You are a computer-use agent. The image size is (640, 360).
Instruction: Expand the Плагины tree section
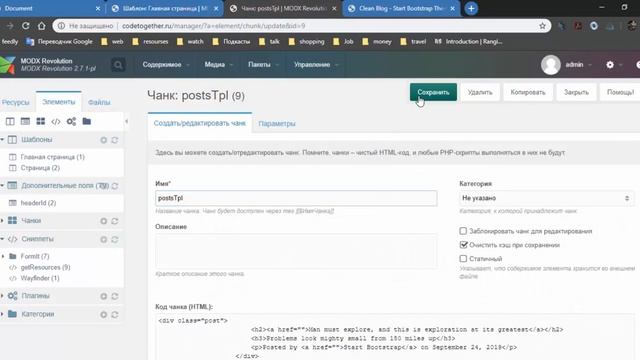point(2,296)
